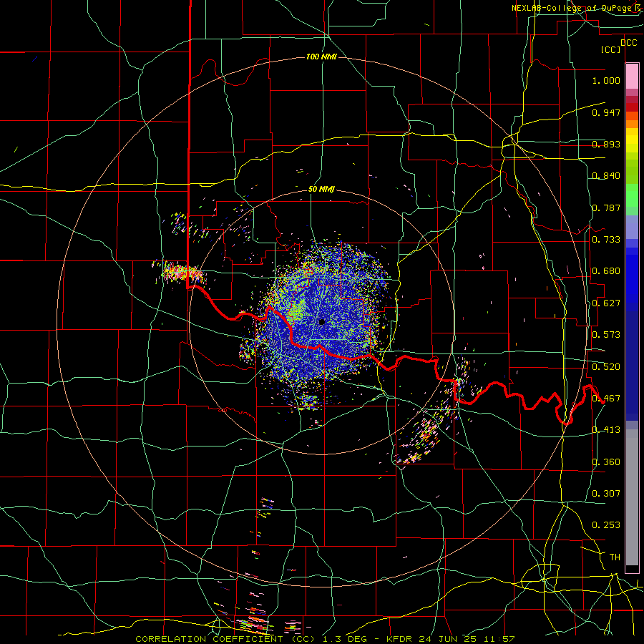Click the 0.733 legend value
Viewport: 644px width, 644px height.
[x=606, y=240]
